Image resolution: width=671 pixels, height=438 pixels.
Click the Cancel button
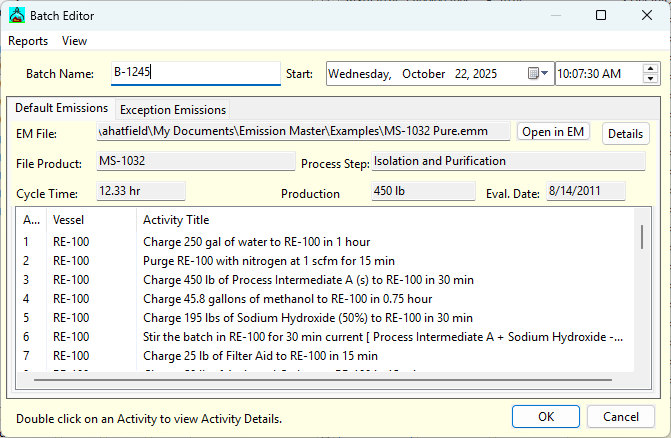pyautogui.click(x=621, y=416)
